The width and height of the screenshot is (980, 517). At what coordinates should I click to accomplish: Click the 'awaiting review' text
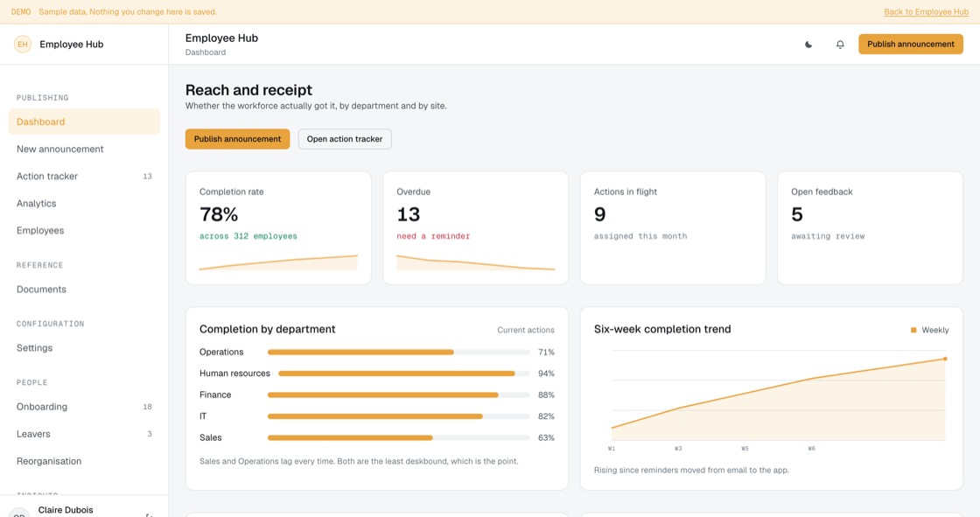(828, 236)
